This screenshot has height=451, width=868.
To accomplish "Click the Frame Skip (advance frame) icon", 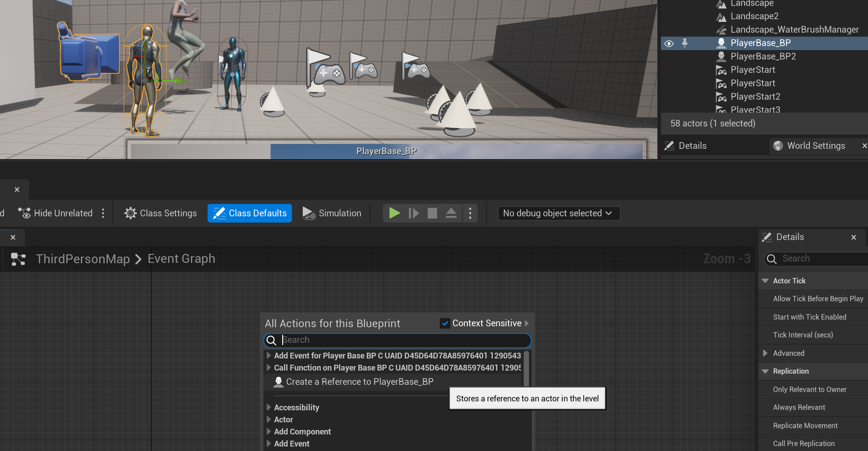I will (x=414, y=213).
